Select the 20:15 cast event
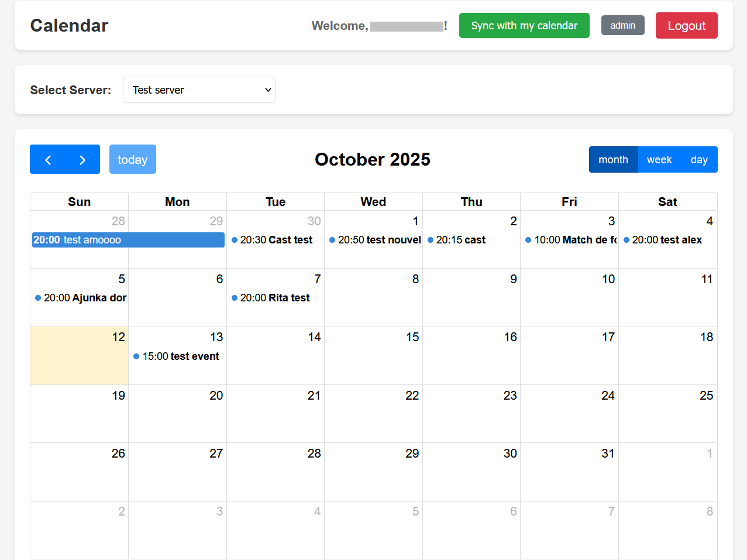Screen dimensions: 747x560 click(460, 240)
